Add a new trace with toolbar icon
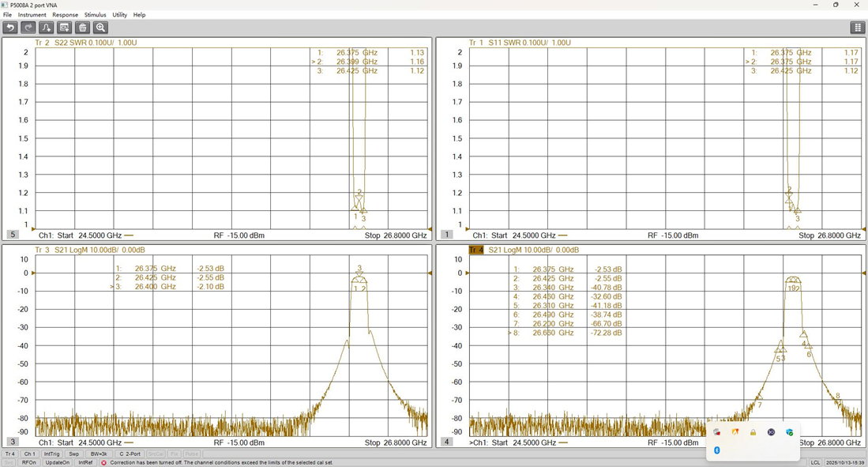The image size is (868, 467). [47, 28]
